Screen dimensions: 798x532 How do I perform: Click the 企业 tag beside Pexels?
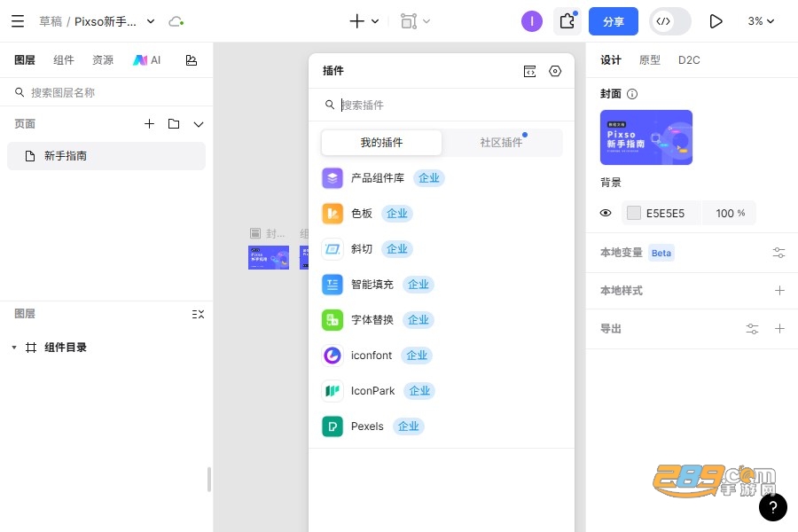(408, 426)
